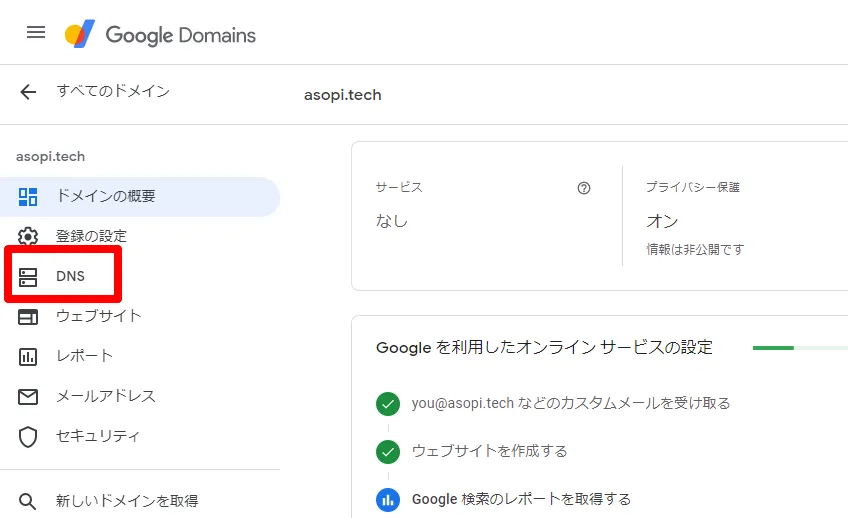Click green checkmark beside ウェブサイトを作成する
Image resolution: width=848 pixels, height=518 pixels.
(388, 452)
